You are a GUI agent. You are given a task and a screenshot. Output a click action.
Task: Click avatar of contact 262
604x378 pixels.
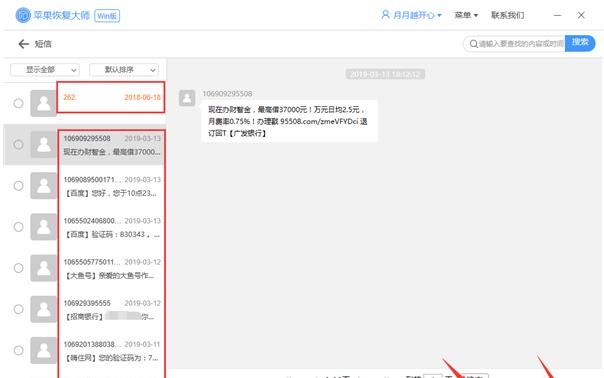[44, 103]
